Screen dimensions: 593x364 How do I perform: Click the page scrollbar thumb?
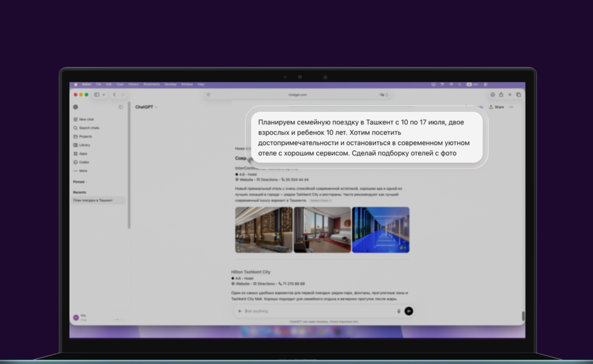[523, 317]
